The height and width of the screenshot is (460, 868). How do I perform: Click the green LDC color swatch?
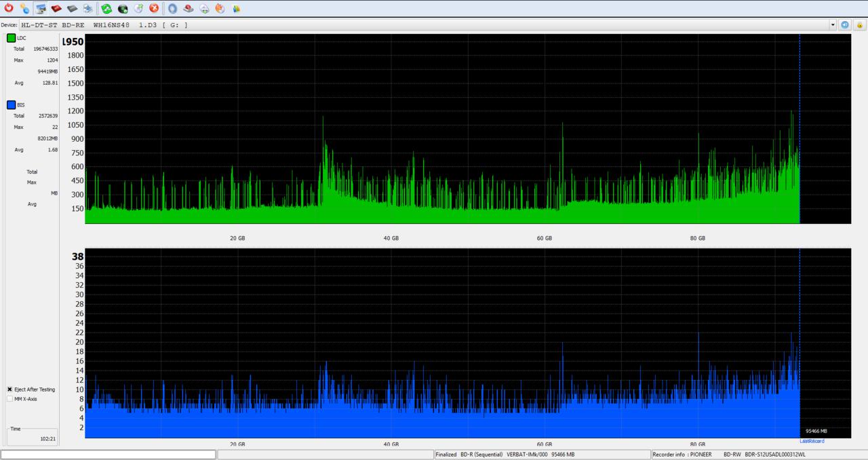pyautogui.click(x=11, y=38)
